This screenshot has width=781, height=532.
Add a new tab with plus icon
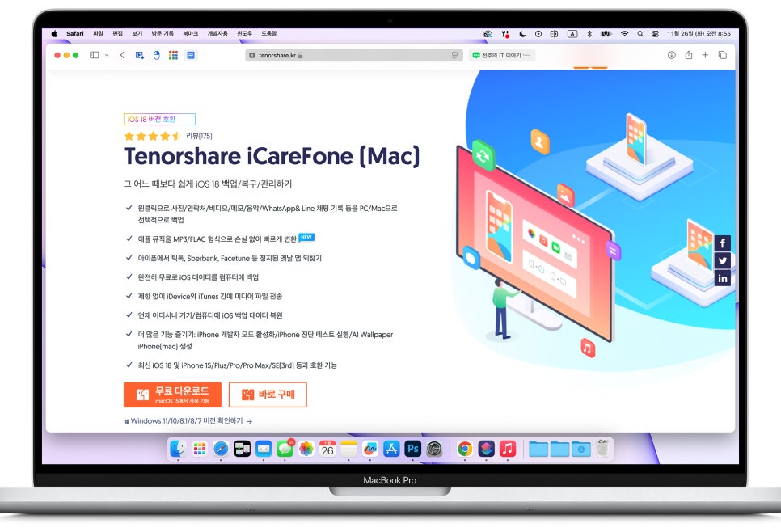705,55
